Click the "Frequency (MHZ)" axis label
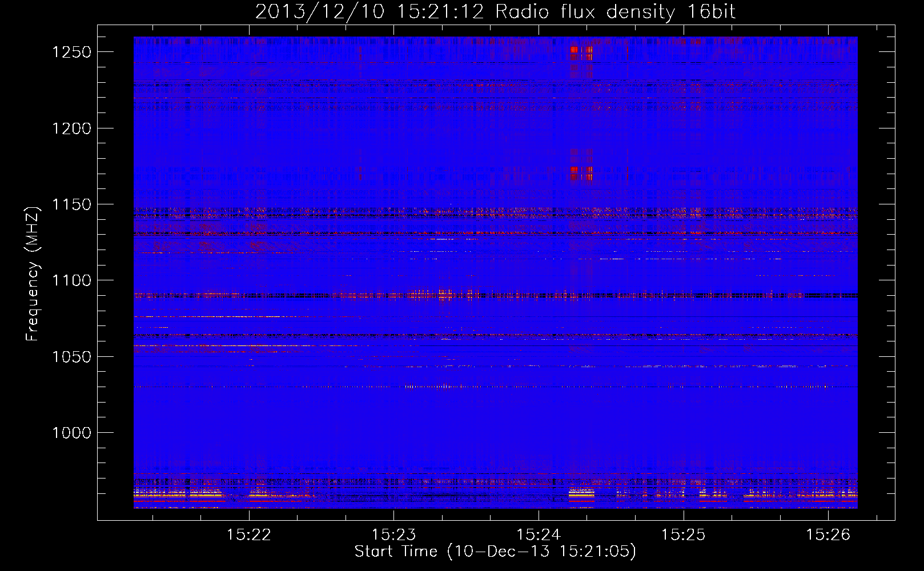 (33, 274)
